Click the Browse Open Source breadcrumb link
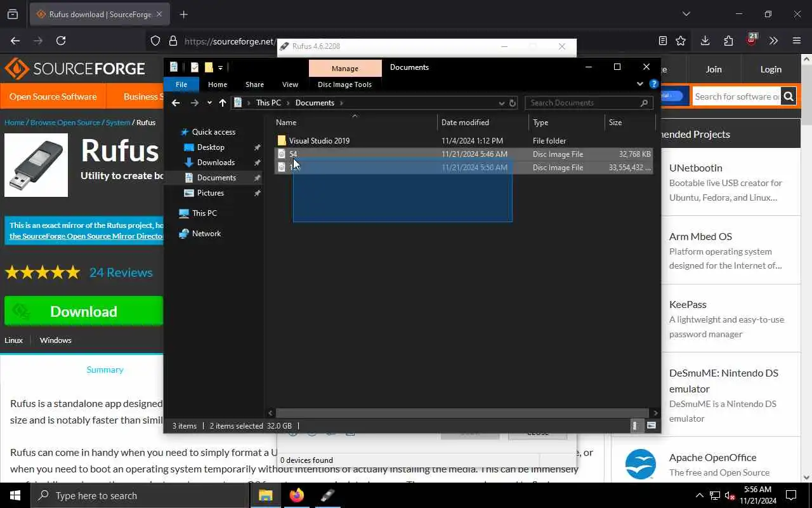The image size is (812, 508). pyautogui.click(x=65, y=123)
